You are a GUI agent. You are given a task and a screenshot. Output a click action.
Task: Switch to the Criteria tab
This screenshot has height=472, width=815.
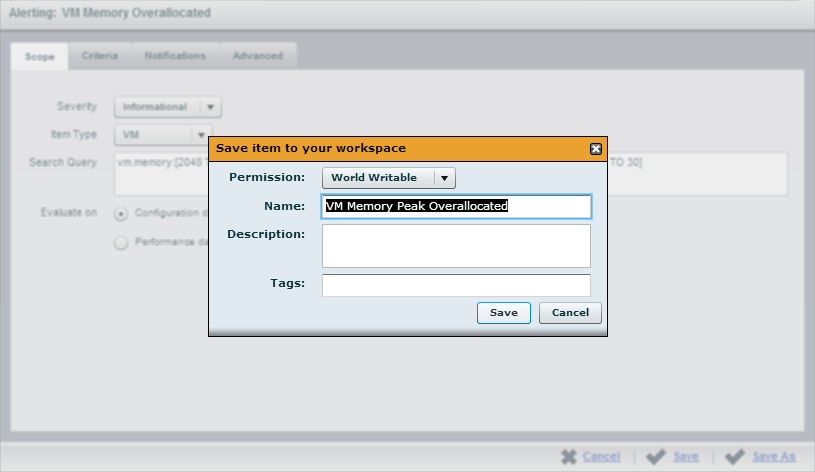click(99, 56)
